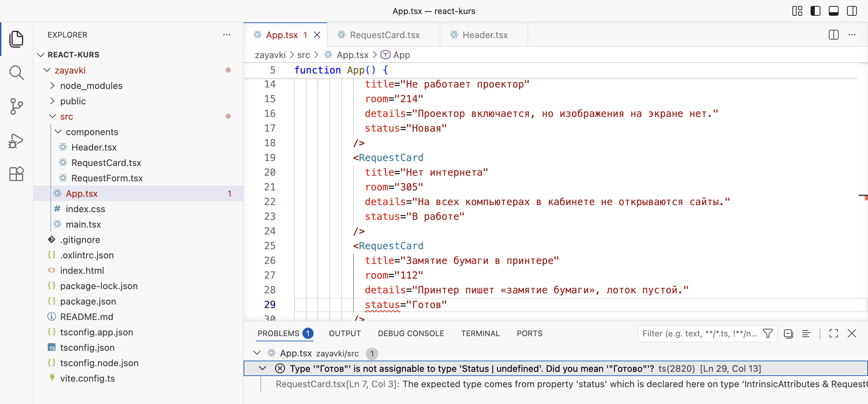Toggle secondary side bar visibility
Image resolution: width=868 pixels, height=404 pixels.
pos(852,11)
